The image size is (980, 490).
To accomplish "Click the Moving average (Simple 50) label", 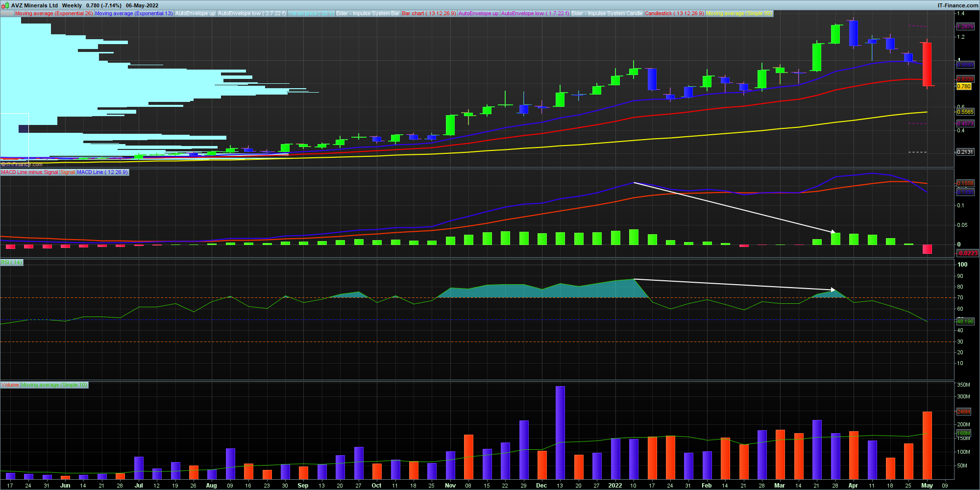I will 739,14.
